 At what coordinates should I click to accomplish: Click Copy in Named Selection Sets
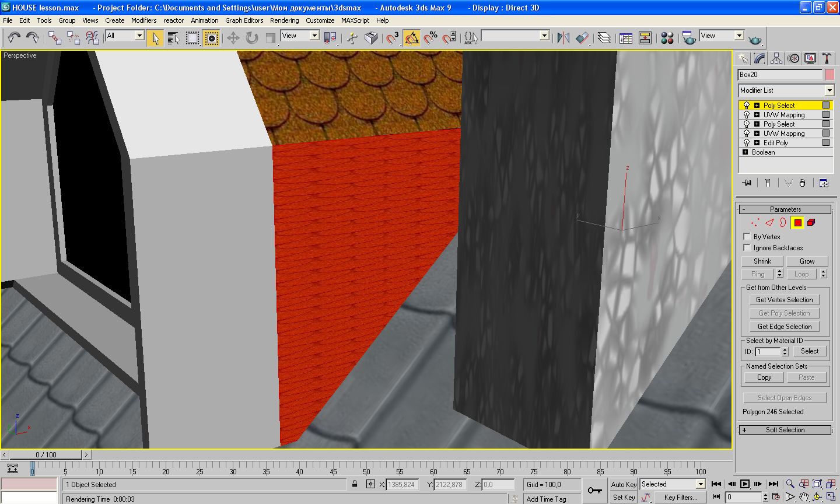coord(764,377)
